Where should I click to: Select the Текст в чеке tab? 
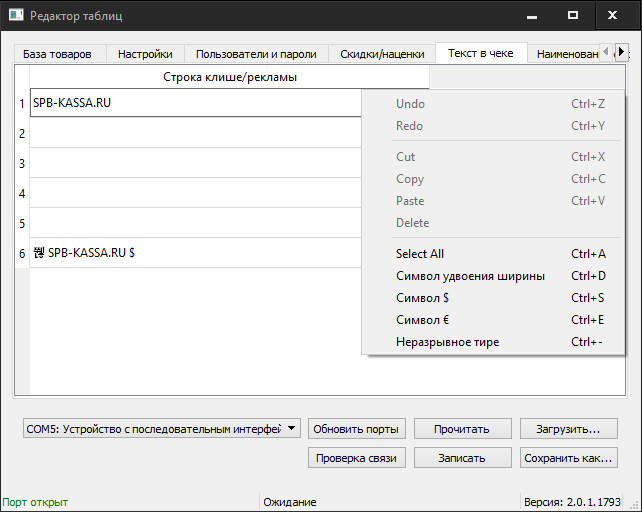(x=481, y=53)
